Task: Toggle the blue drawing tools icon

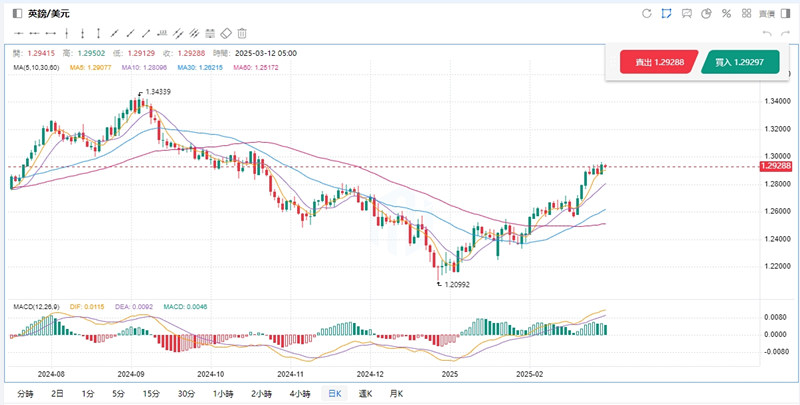Action: click(x=666, y=13)
